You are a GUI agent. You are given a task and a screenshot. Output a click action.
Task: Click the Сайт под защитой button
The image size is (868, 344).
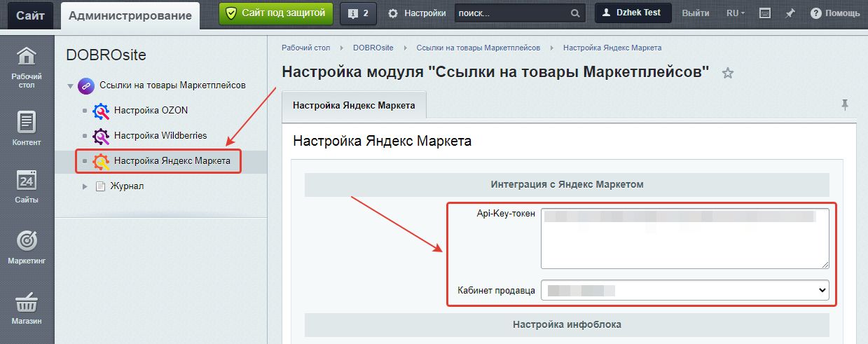coord(277,13)
